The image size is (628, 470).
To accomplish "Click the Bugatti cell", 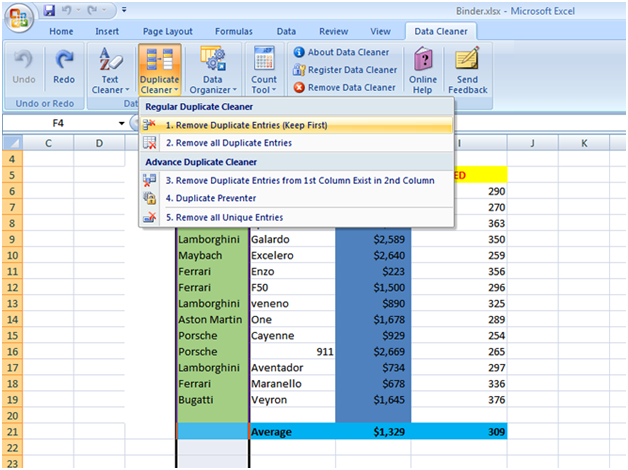I will point(212,400).
